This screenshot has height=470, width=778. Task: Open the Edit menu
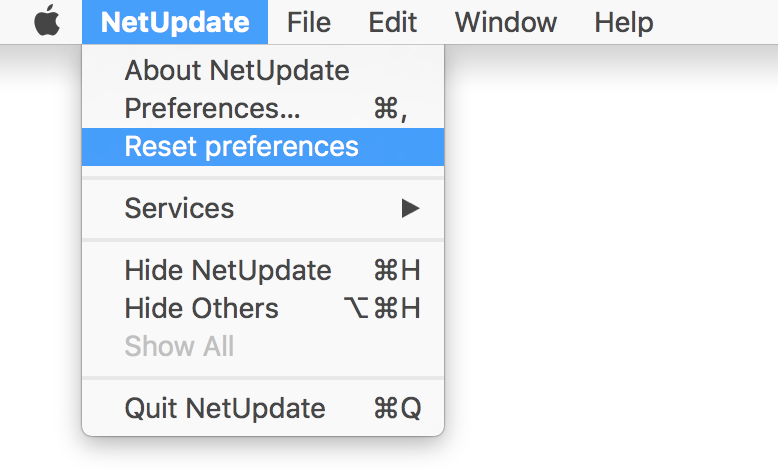tap(392, 22)
